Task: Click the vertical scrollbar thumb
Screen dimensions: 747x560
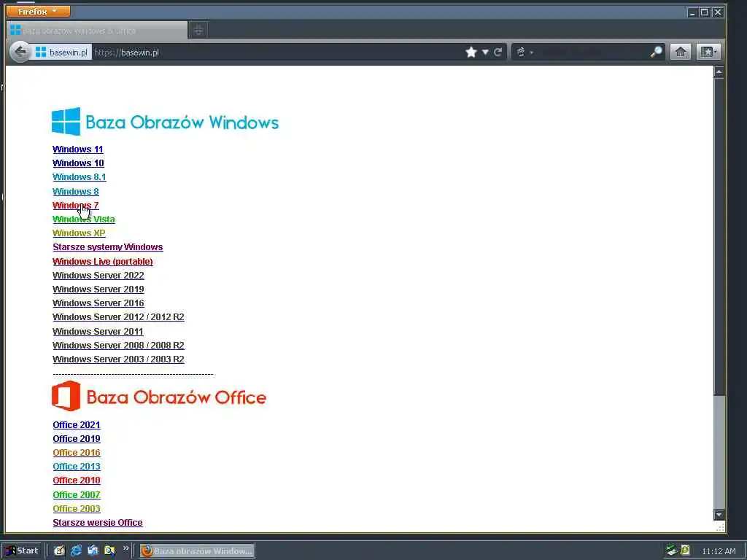Action: pyautogui.click(x=719, y=236)
